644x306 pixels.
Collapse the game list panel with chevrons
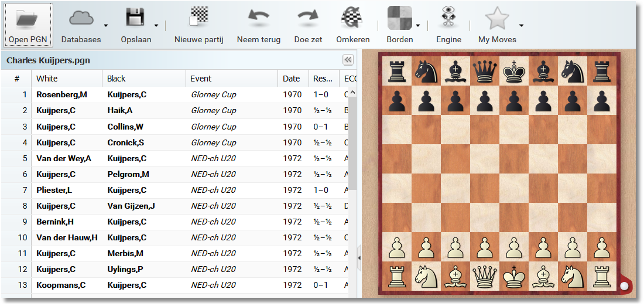click(348, 60)
